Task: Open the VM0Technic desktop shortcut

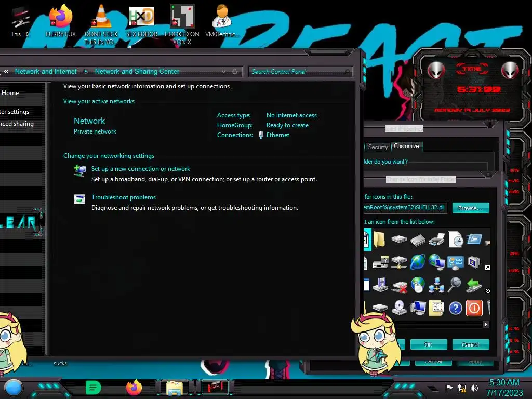Action: (222, 21)
